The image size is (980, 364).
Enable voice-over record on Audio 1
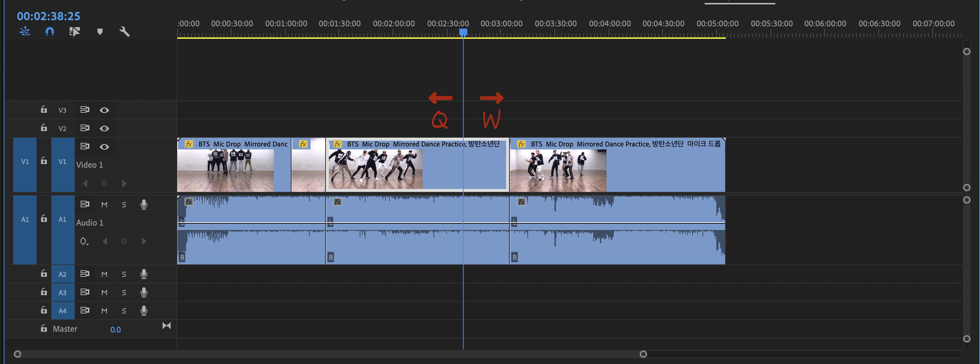point(144,205)
